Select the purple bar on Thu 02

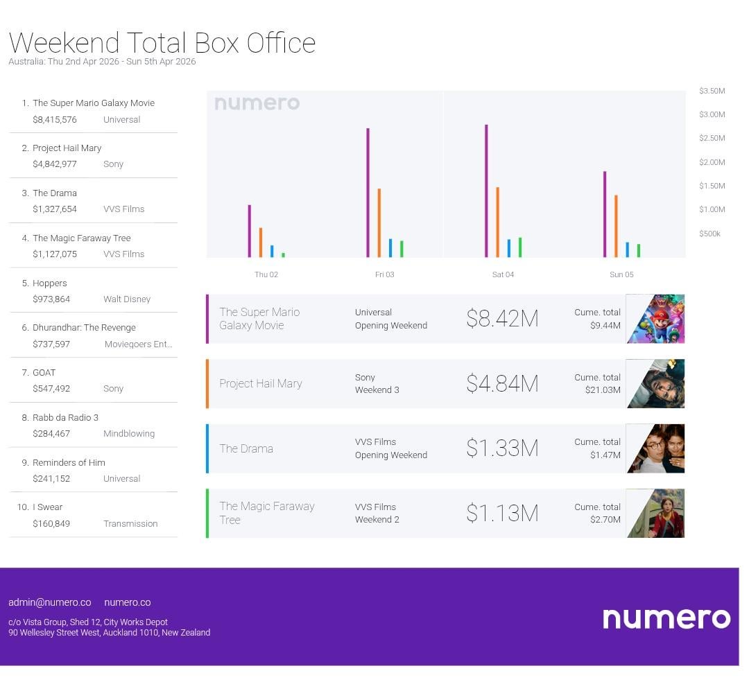click(249, 231)
